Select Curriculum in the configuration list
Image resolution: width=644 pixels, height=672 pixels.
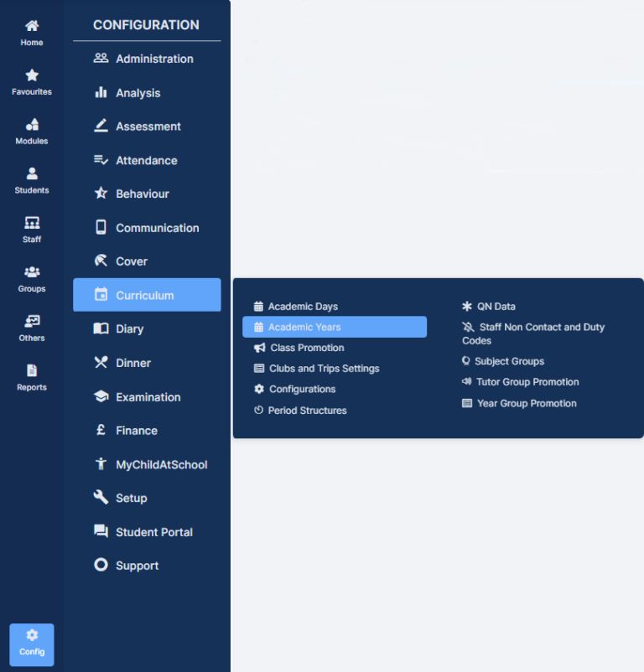[x=147, y=295]
